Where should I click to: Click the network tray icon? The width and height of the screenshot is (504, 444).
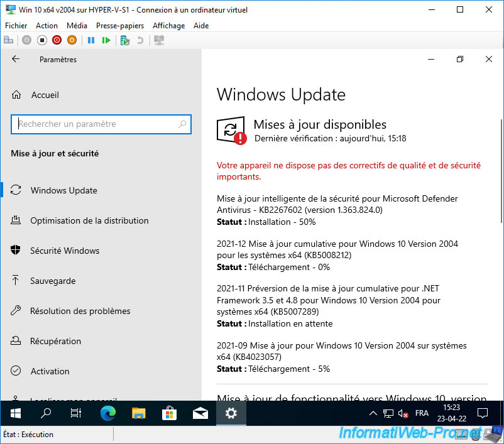(388, 413)
